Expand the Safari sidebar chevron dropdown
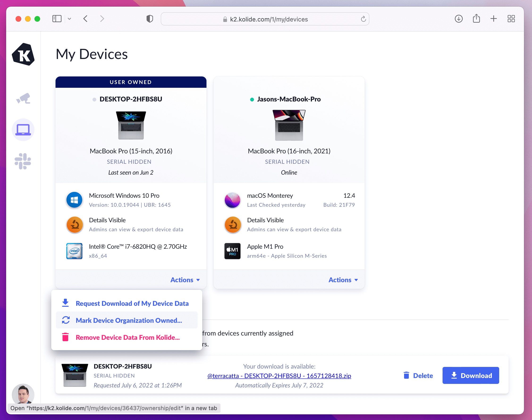 click(x=70, y=19)
